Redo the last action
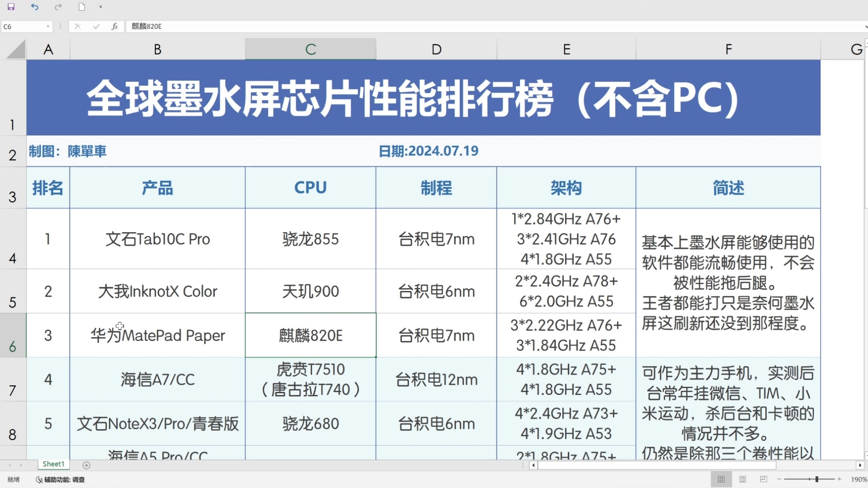 coord(58,7)
